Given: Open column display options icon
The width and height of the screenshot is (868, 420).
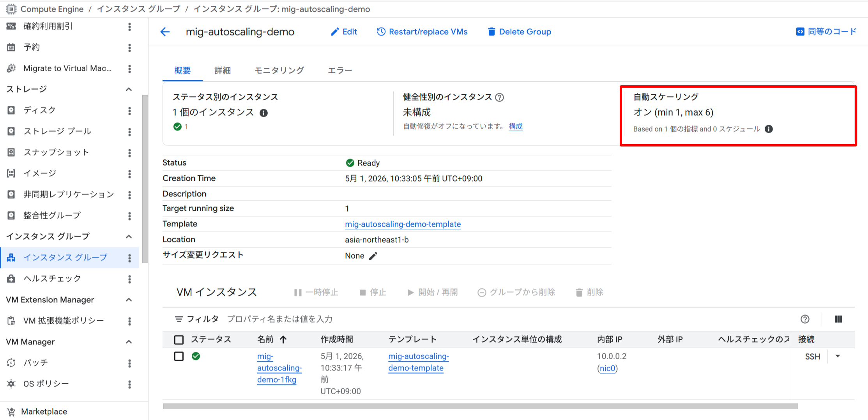Looking at the screenshot, I should tap(838, 319).
